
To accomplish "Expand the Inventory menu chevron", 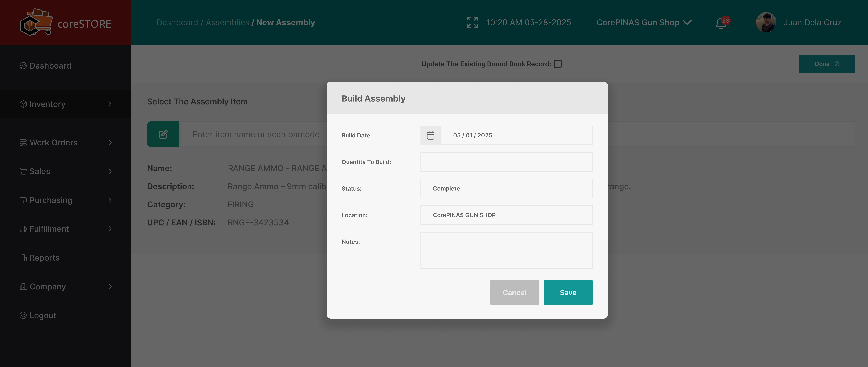I will tap(110, 104).
